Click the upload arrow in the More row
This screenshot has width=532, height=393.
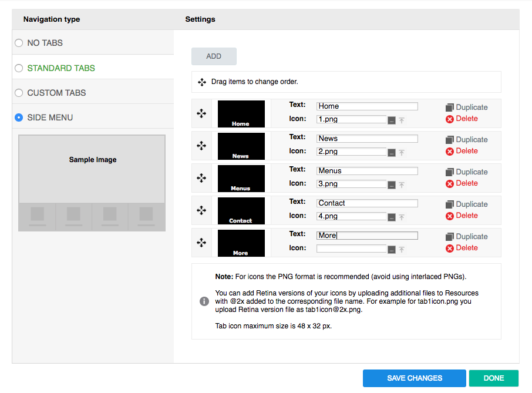402,250
